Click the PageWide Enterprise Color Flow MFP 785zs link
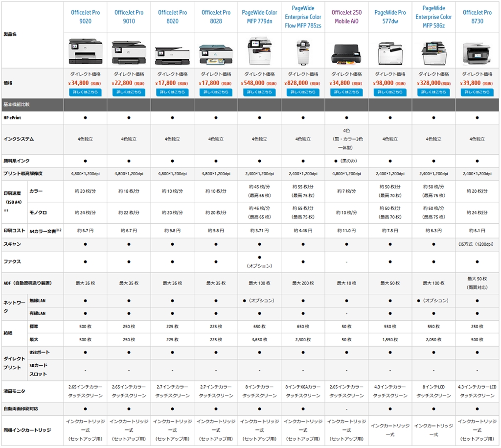Image resolution: width=501 pixels, height=448 pixels. point(303,17)
